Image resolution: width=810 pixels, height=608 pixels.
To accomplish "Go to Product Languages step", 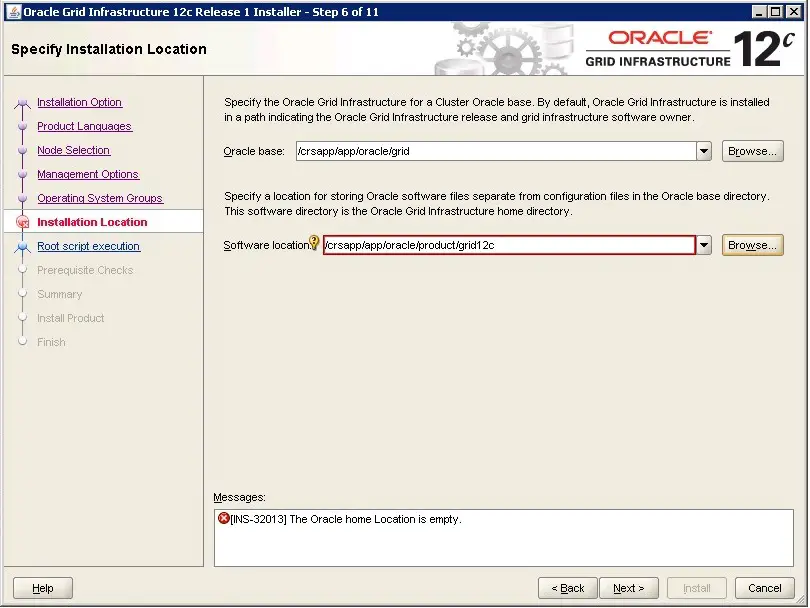I will tap(85, 126).
